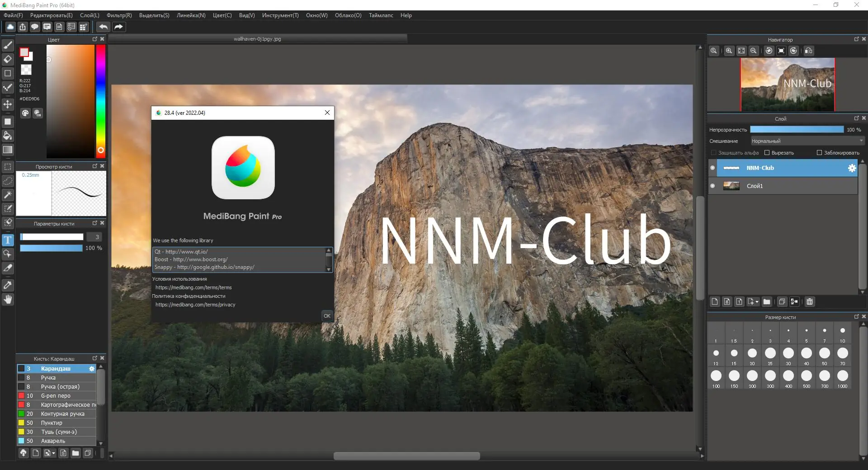Click the Navigator flip view icon
Screen dimensions: 868x470
[x=808, y=51]
